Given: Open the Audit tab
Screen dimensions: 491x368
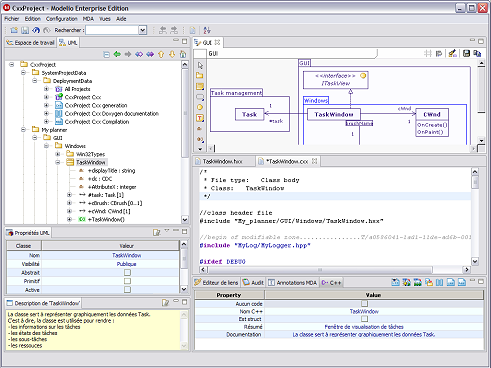Looking at the screenshot, I should point(253,283).
